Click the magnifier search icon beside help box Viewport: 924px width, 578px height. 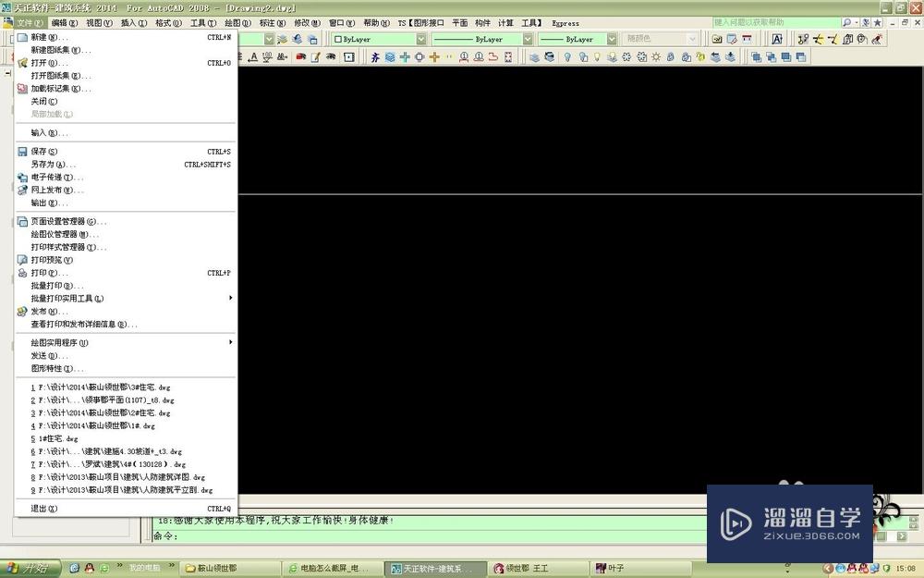[847, 22]
